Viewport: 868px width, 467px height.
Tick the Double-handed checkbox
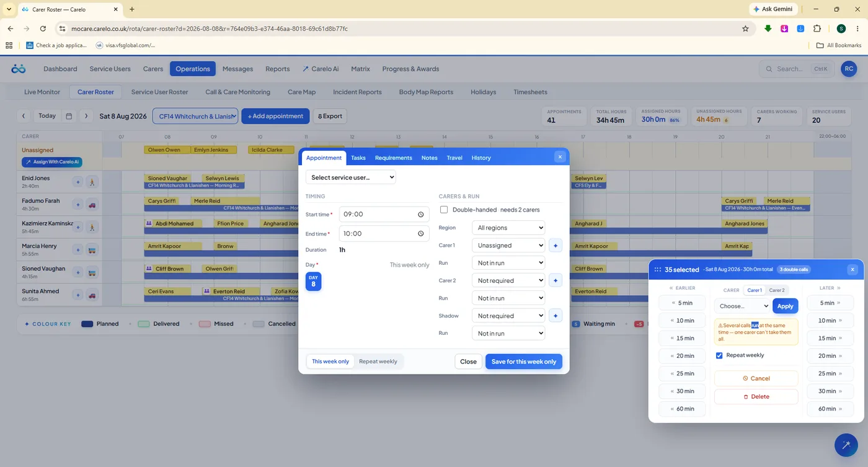tap(444, 210)
